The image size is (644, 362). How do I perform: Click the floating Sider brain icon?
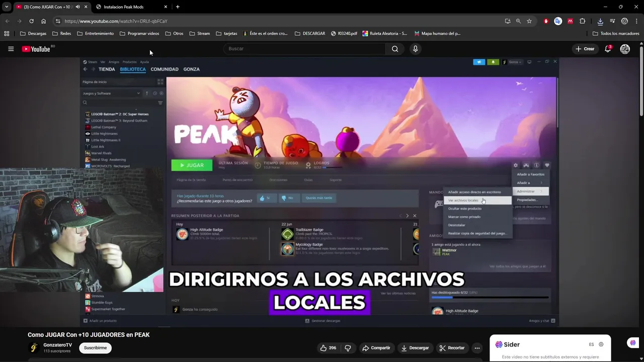(632, 343)
